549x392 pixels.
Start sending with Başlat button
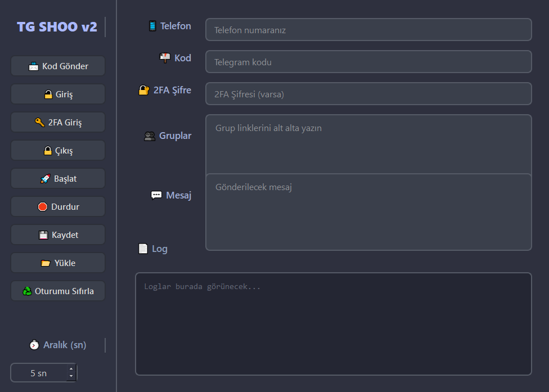point(58,178)
